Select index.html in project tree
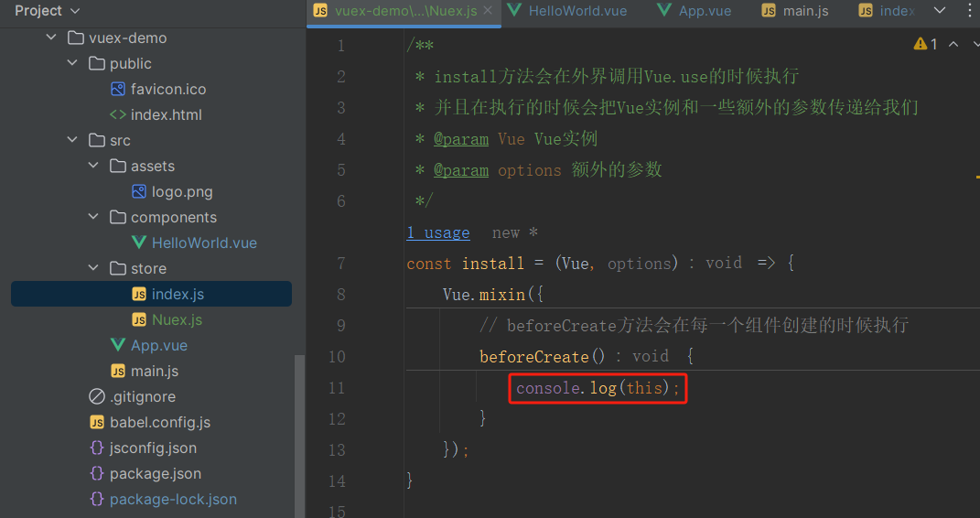980x518 pixels. click(x=167, y=115)
